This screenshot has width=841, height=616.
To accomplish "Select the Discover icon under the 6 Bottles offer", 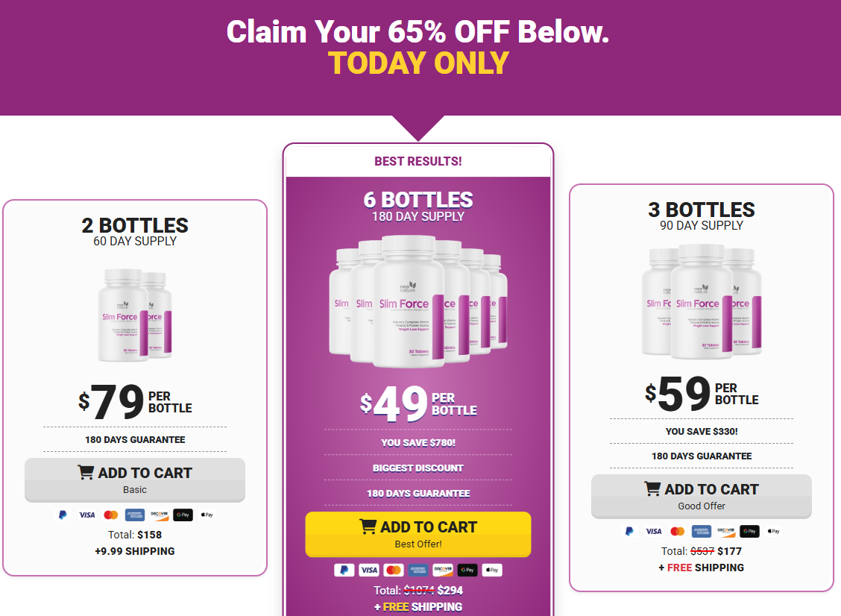I will [442, 570].
